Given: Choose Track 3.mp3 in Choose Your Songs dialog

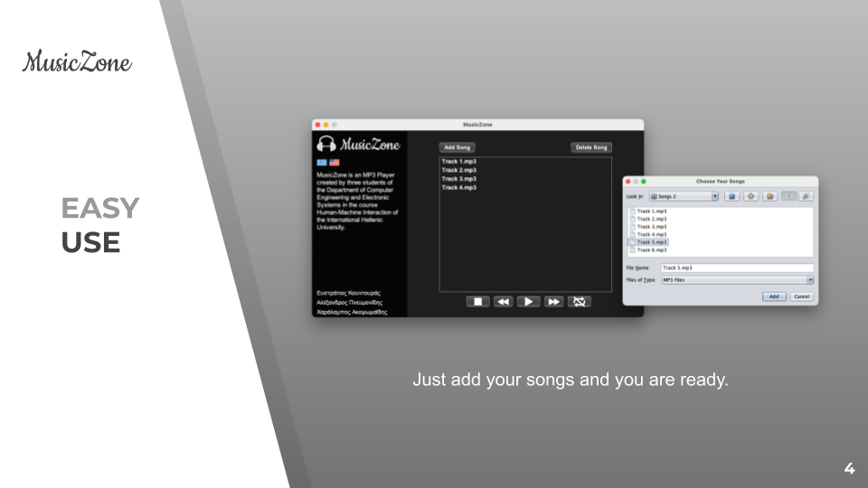Looking at the screenshot, I should click(x=648, y=227).
